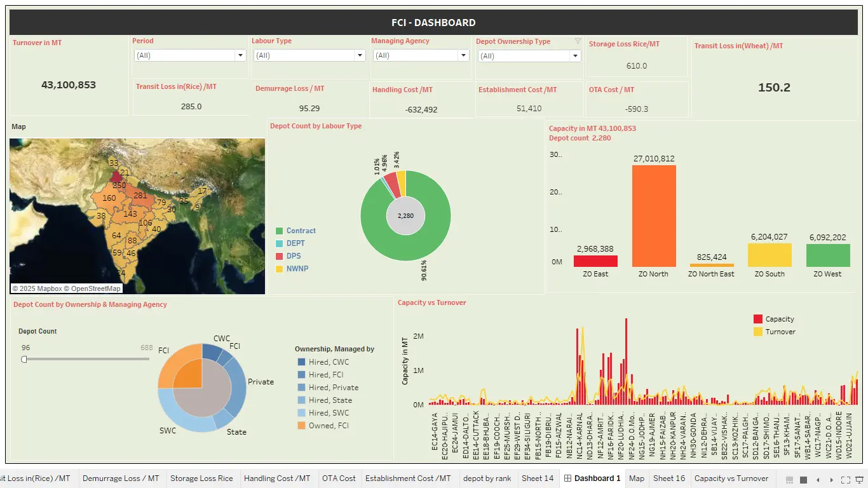The width and height of the screenshot is (868, 488).
Task: Click Handling Cost value -632,492
Action: coord(421,109)
